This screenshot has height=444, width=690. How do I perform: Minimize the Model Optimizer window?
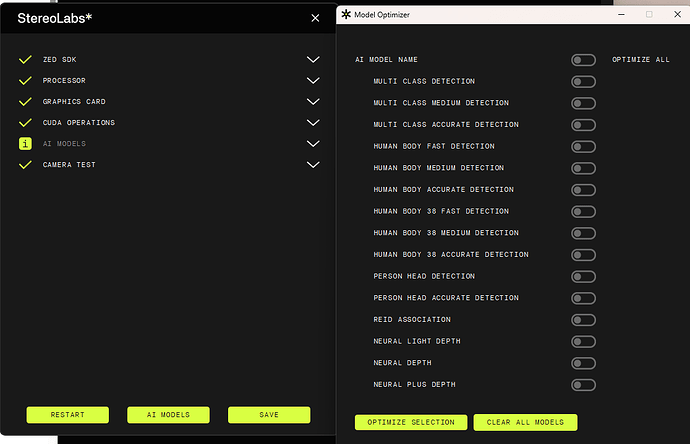pos(621,15)
